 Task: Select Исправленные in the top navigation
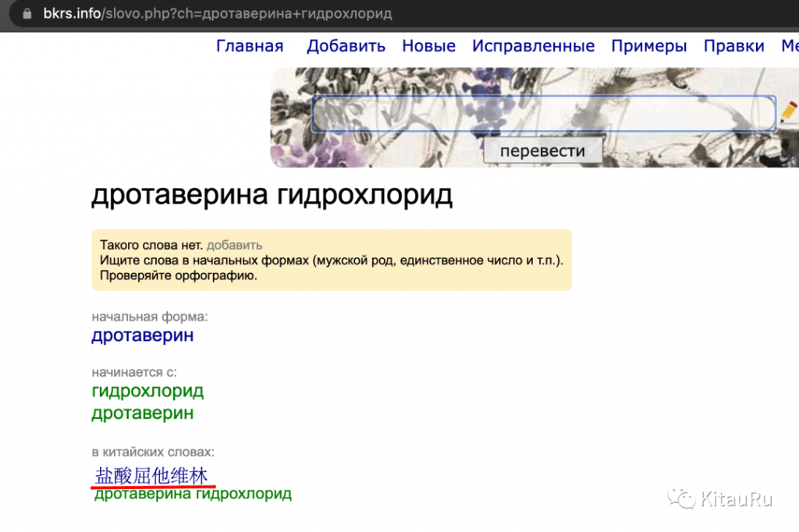pos(534,45)
